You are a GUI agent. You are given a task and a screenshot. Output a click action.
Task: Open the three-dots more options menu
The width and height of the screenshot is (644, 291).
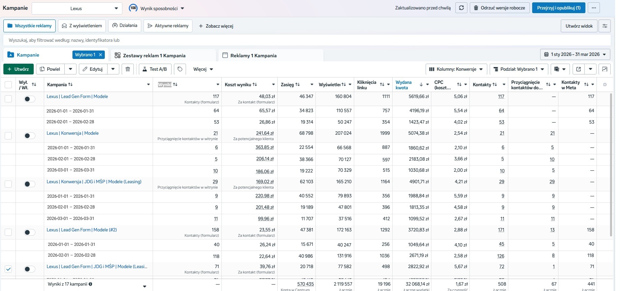click(594, 8)
